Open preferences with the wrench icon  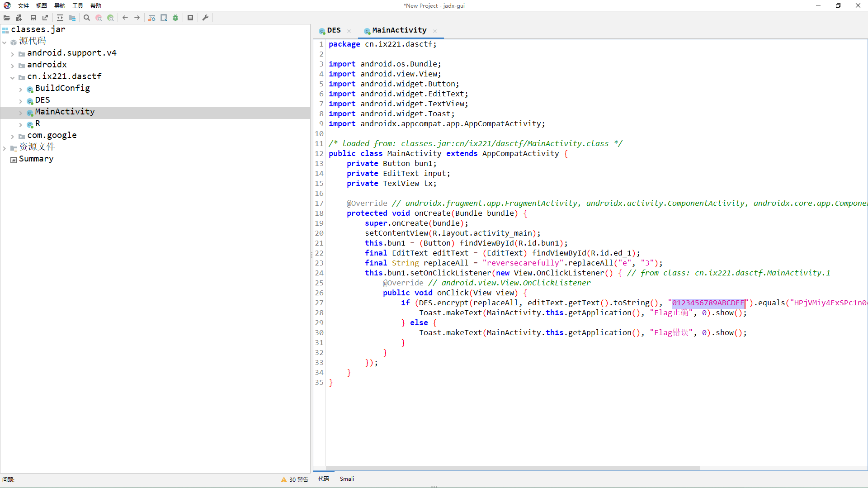click(205, 18)
